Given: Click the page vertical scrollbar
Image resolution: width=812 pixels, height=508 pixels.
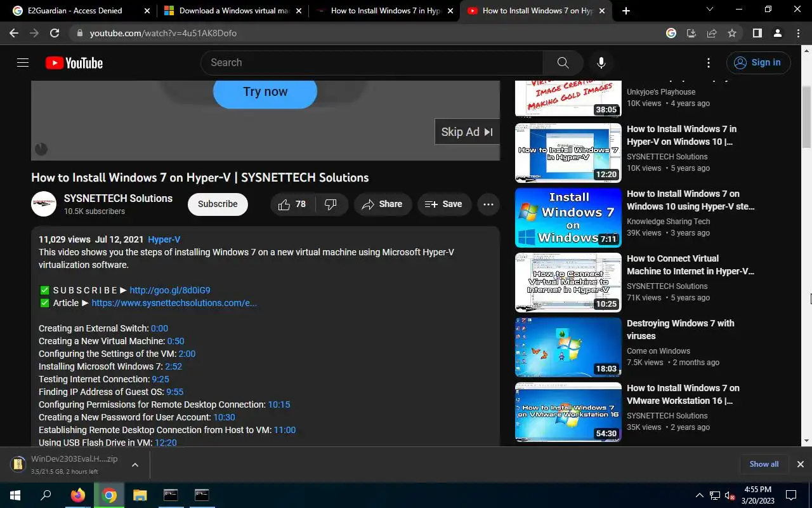Looking at the screenshot, I should coord(806,117).
